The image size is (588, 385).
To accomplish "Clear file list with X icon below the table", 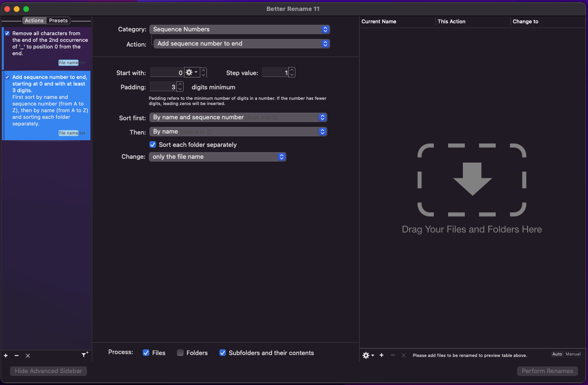I will 403,355.
